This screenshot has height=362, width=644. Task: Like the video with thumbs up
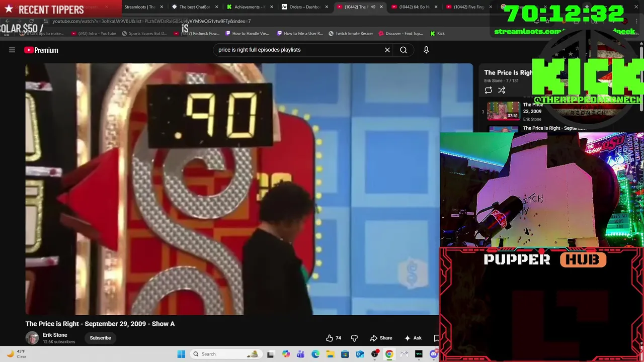tap(333, 338)
